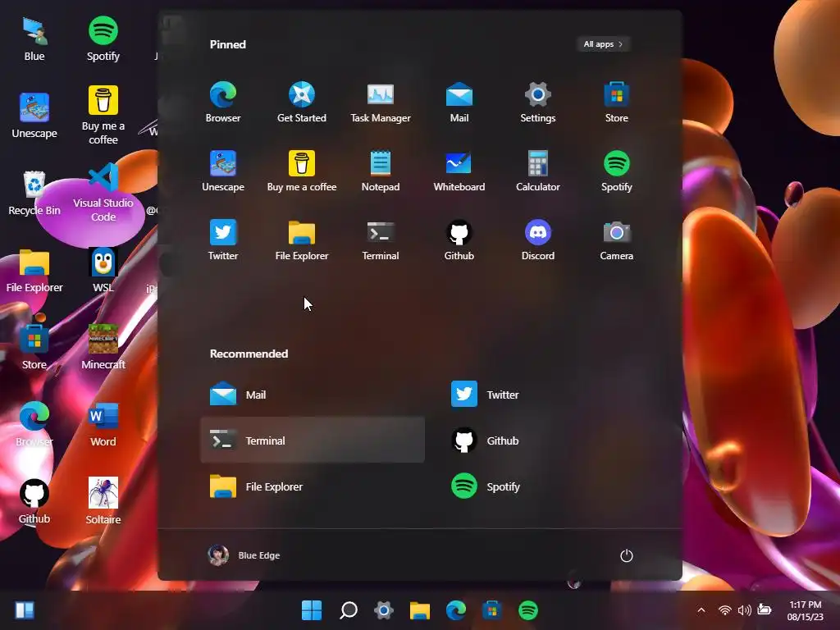Launch pinned Spotify app

coord(617,171)
